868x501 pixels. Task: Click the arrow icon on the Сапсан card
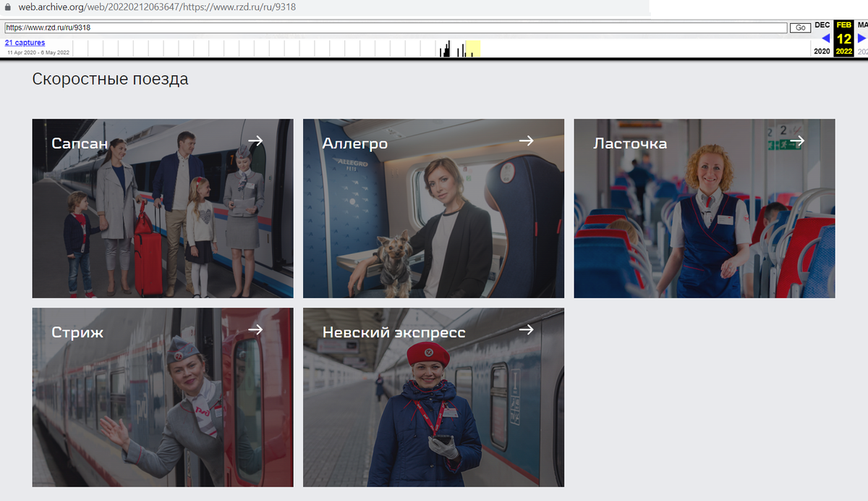pyautogui.click(x=255, y=140)
